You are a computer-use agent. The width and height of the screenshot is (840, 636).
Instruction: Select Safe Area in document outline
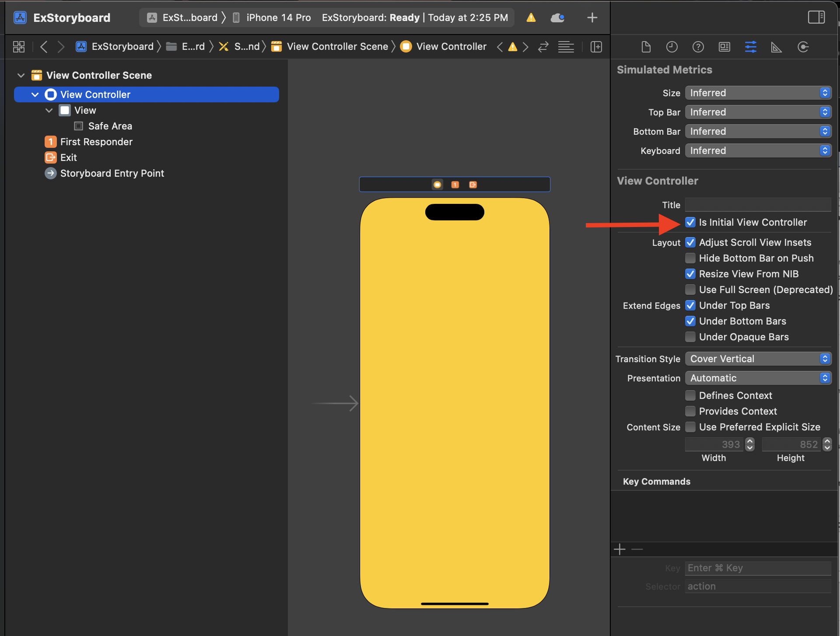click(110, 126)
